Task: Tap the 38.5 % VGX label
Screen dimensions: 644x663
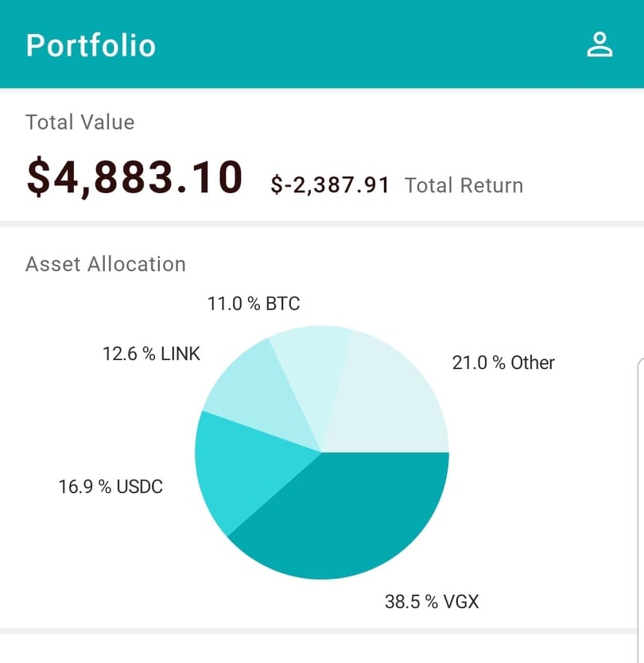Action: 432,601
